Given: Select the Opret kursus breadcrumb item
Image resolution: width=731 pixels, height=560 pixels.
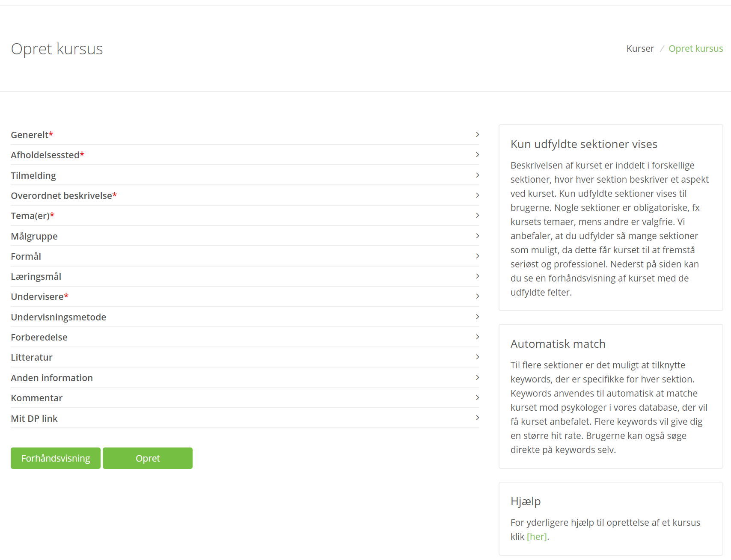Looking at the screenshot, I should pos(696,49).
